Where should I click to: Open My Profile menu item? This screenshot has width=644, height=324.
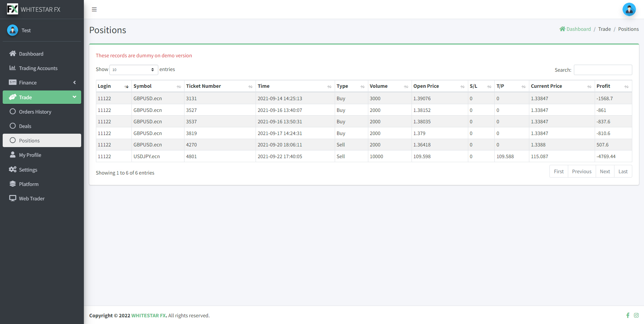42,155
